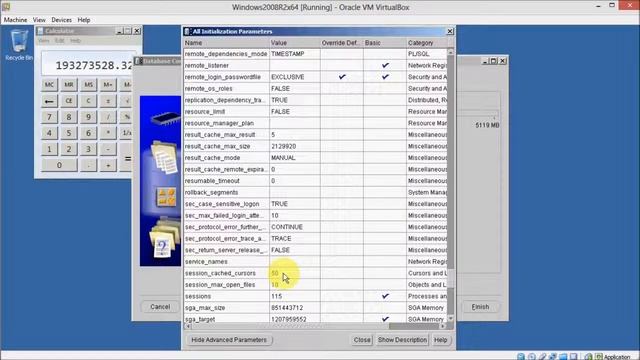Open the Machine menu in VirtualBox
The width and height of the screenshot is (640, 360).
coord(16,20)
